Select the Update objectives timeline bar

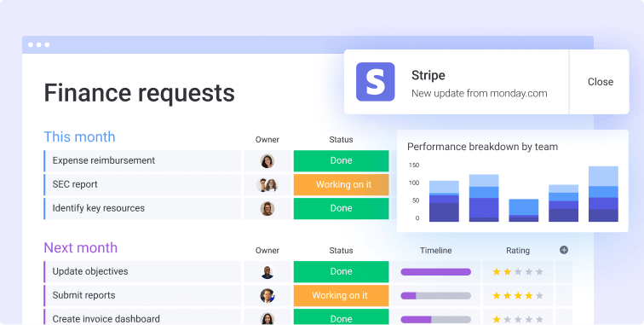[436, 272]
